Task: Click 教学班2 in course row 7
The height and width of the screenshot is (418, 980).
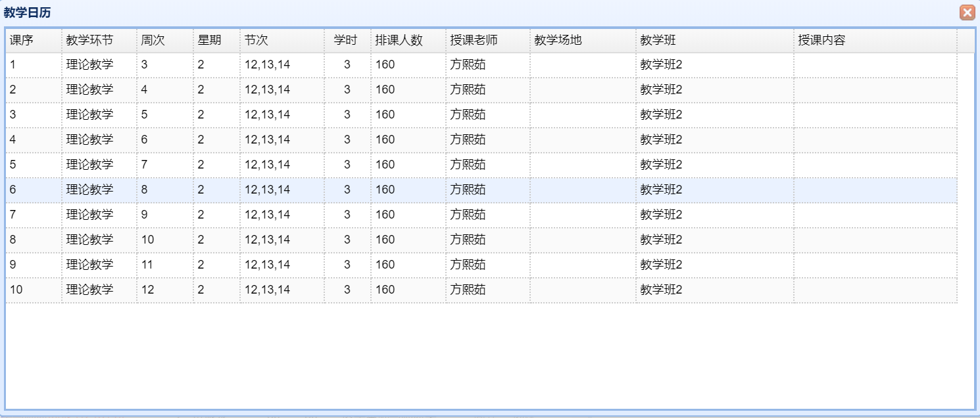Action: pos(662,215)
